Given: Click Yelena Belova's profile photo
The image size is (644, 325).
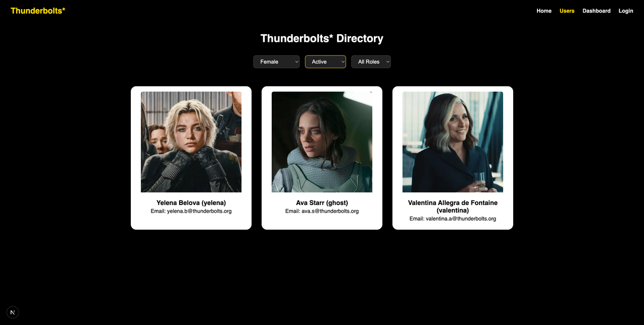Looking at the screenshot, I should tap(191, 142).
